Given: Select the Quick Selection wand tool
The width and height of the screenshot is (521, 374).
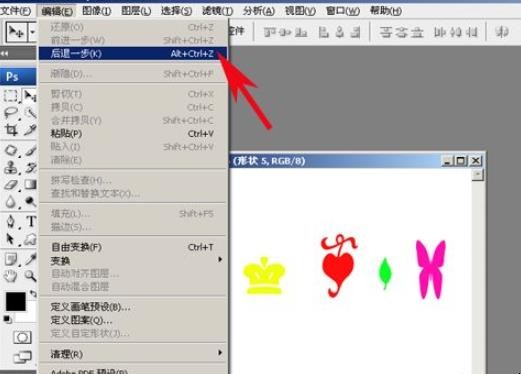Looking at the screenshot, I should click(30, 113).
